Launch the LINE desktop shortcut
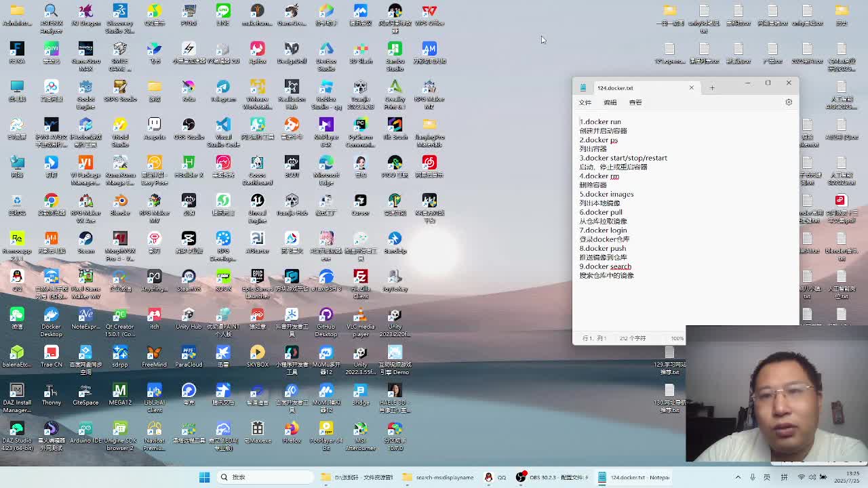Viewport: 868px width, 488px height. point(223,15)
